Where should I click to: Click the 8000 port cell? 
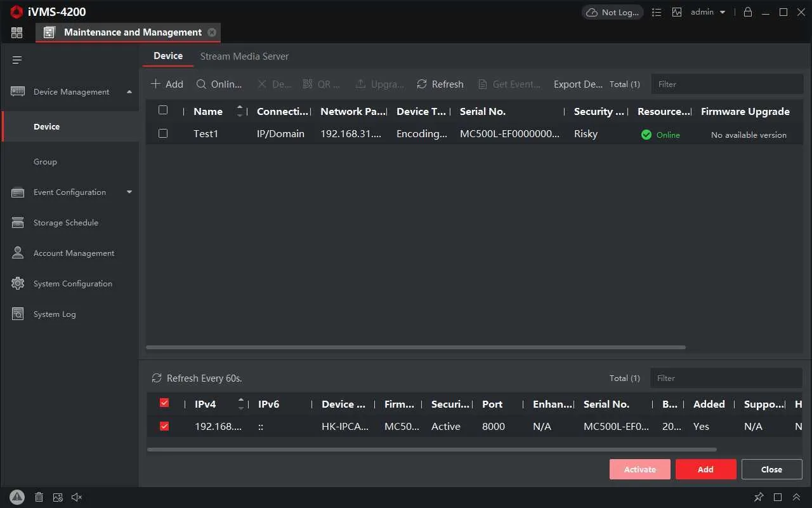click(494, 427)
